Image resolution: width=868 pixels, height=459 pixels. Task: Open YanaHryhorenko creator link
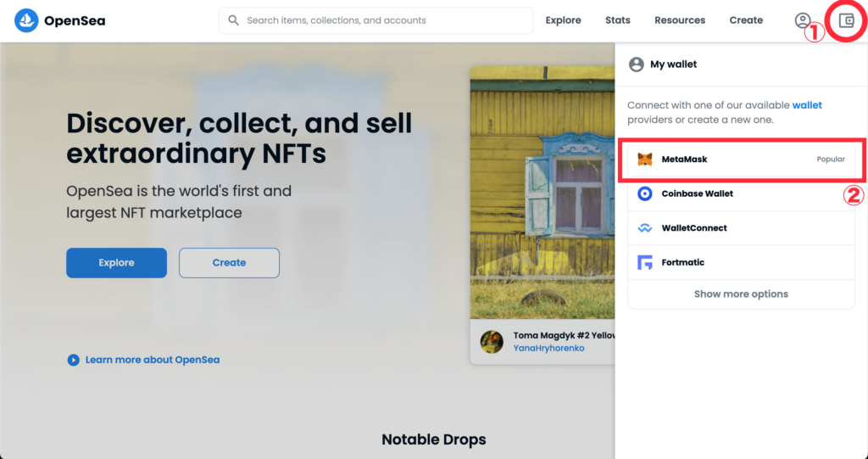(x=548, y=348)
